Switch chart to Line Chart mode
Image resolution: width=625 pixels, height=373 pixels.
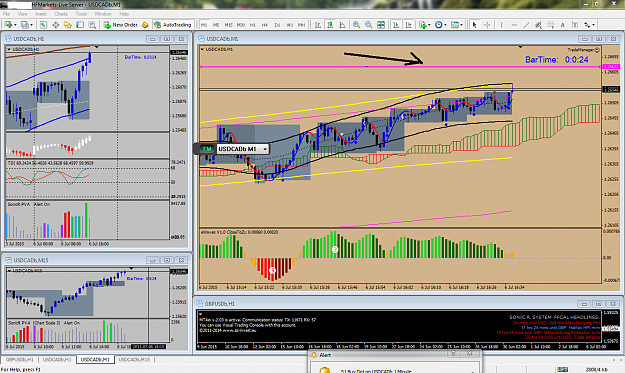coord(342,25)
